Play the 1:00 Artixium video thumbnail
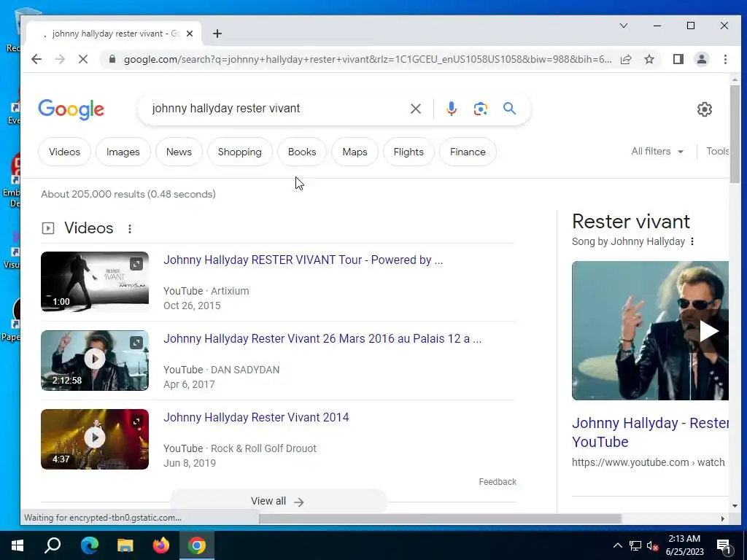 pyautogui.click(x=95, y=282)
